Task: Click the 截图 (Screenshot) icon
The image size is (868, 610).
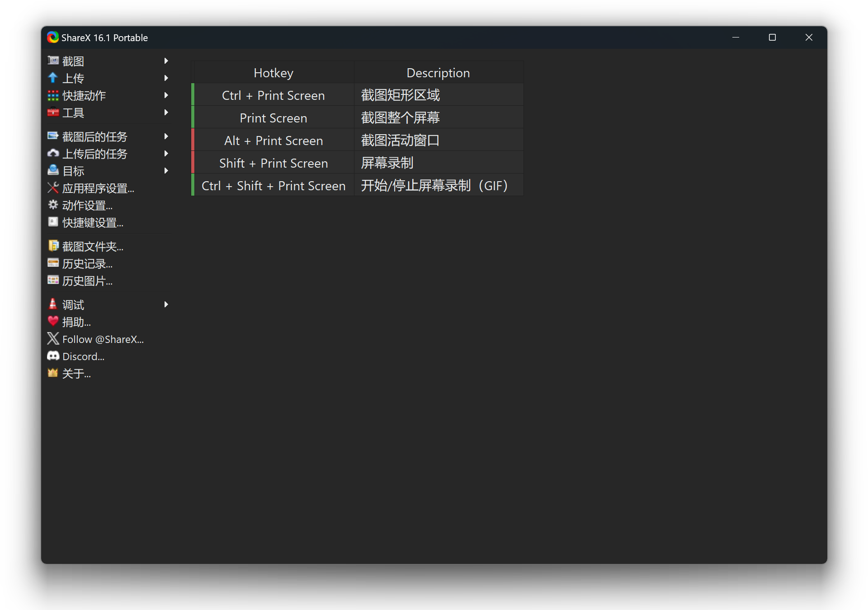Action: [53, 60]
